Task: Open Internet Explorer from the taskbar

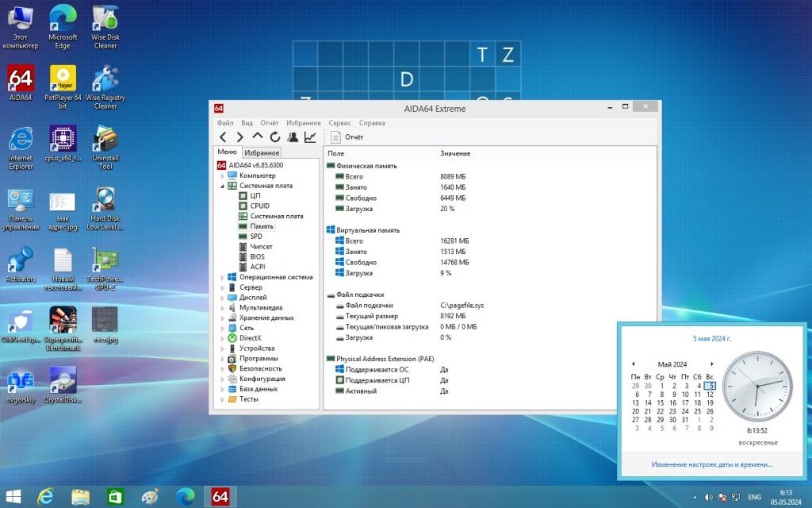Action: pyautogui.click(x=45, y=497)
